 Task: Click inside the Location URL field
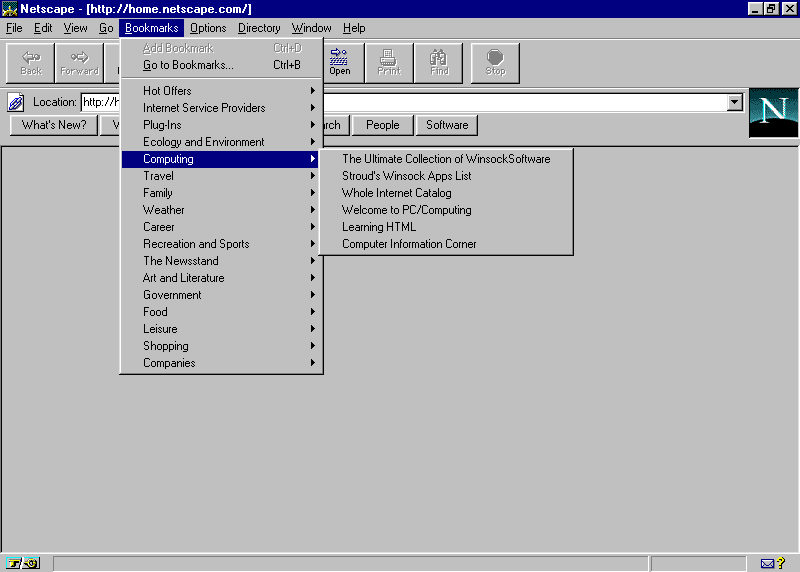click(x=526, y=102)
